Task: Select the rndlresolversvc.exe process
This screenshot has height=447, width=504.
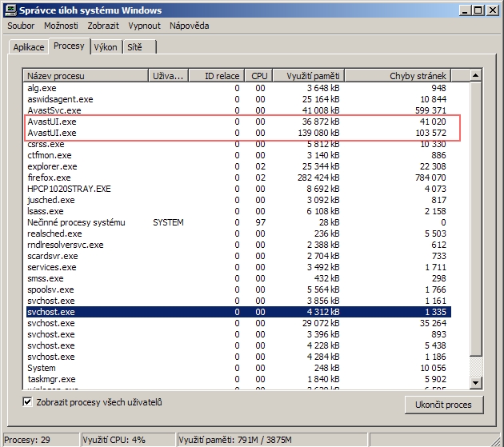Action: coord(238,245)
